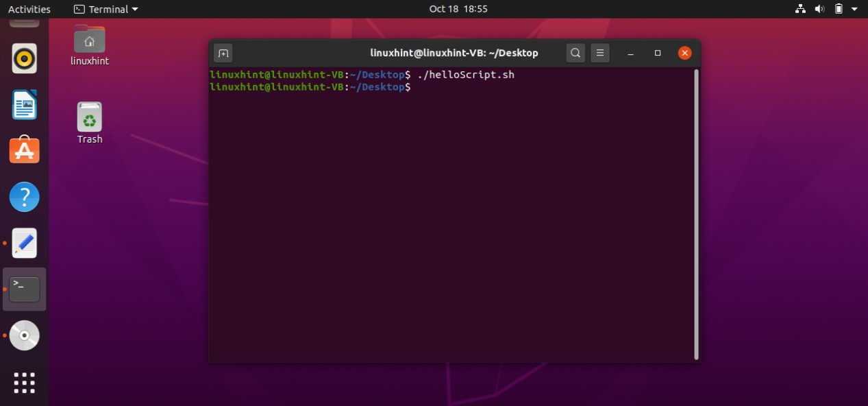Launch LibreOffice Writer from the dock

(25, 105)
